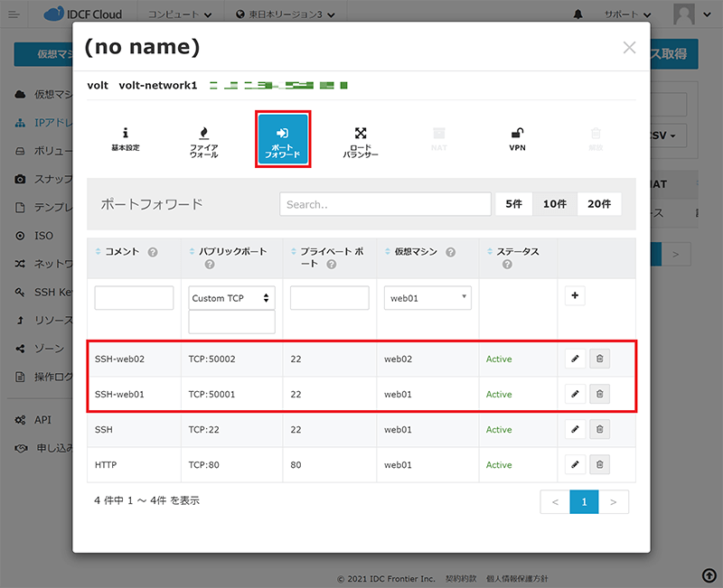The width and height of the screenshot is (723, 588).
Task: Open the web01 virtual machine dropdown
Action: (x=427, y=298)
